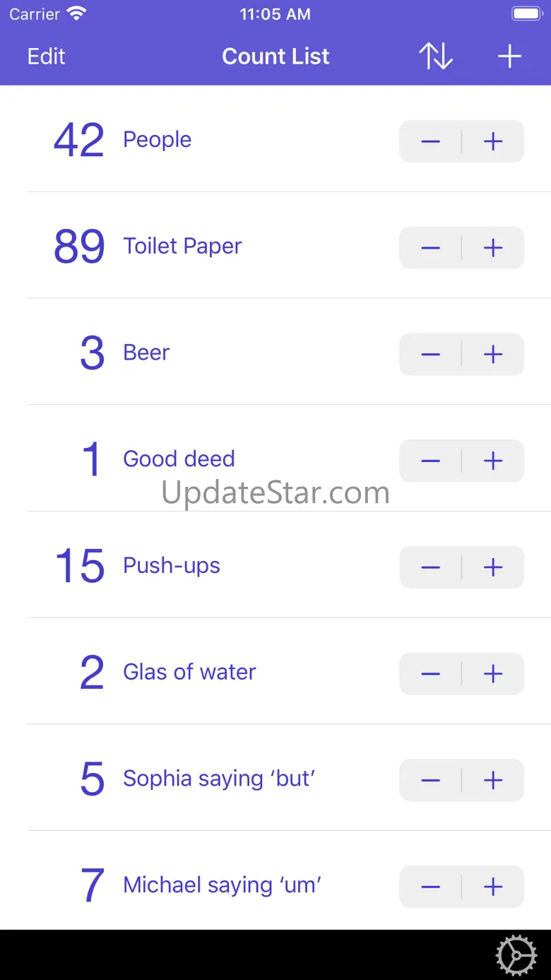Reduce the Glas of water count
551x980 pixels.
[430, 674]
